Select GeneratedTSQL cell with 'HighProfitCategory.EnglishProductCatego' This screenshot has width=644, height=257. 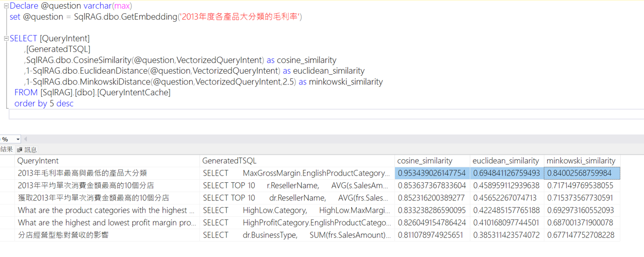click(298, 222)
